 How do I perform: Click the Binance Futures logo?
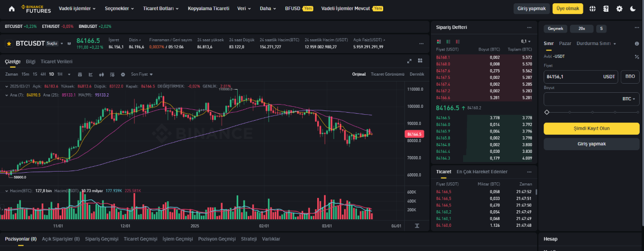click(35, 9)
